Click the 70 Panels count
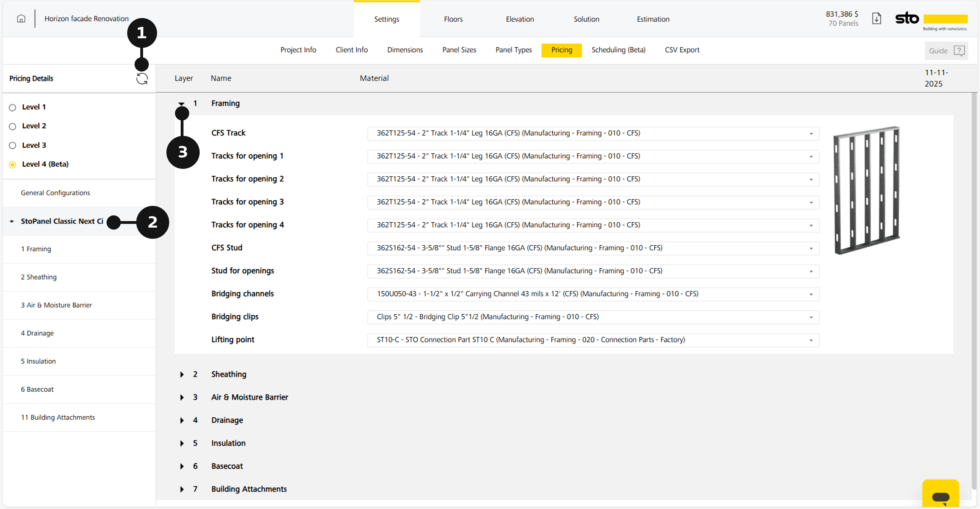 click(843, 24)
